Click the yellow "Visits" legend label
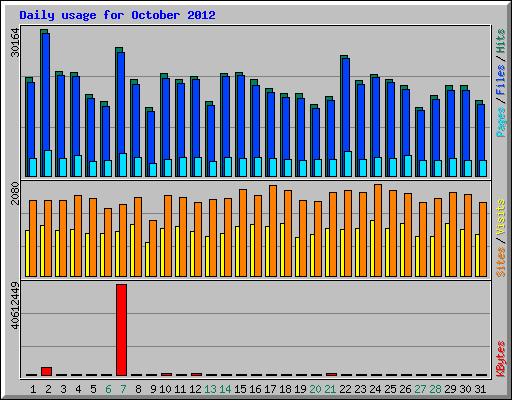 click(501, 218)
